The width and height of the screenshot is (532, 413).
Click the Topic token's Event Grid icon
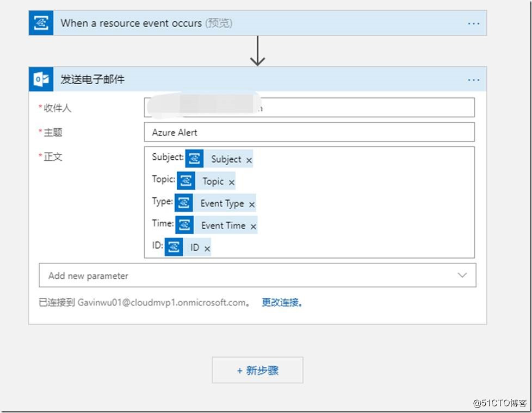(x=186, y=180)
